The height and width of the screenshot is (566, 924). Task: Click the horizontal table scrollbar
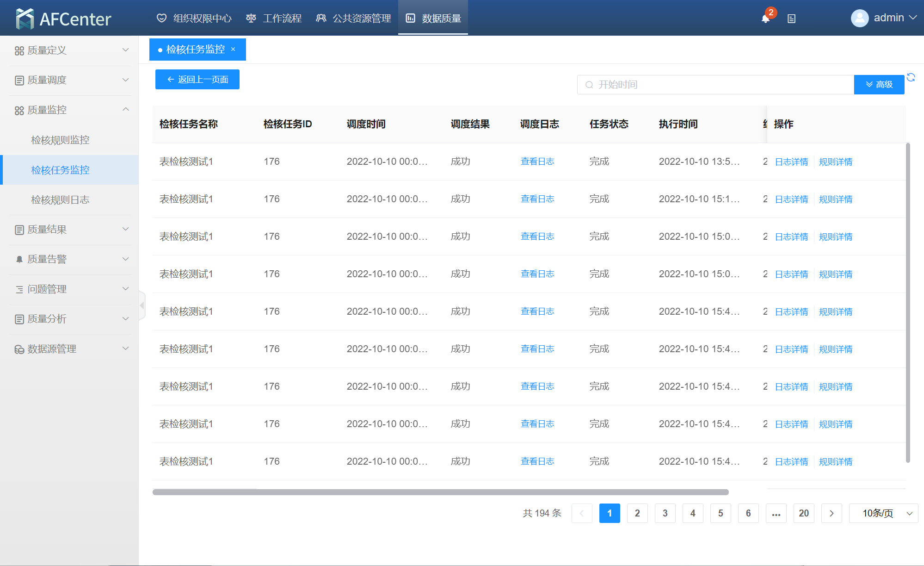coord(440,492)
